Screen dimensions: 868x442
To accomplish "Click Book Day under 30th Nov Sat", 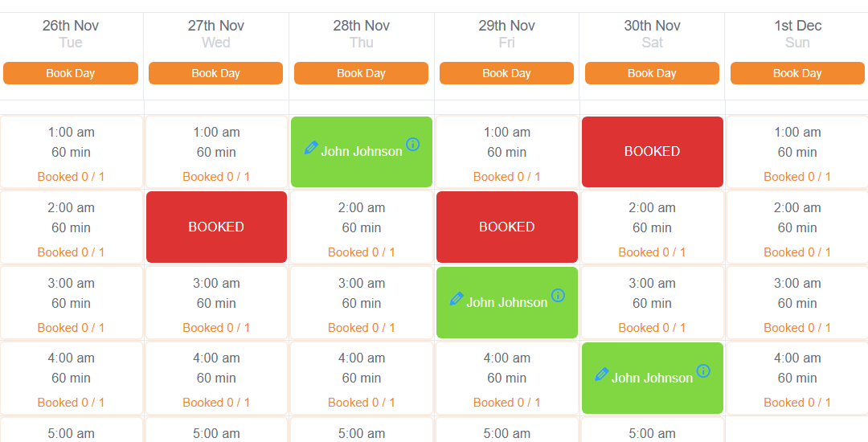I will [x=652, y=73].
